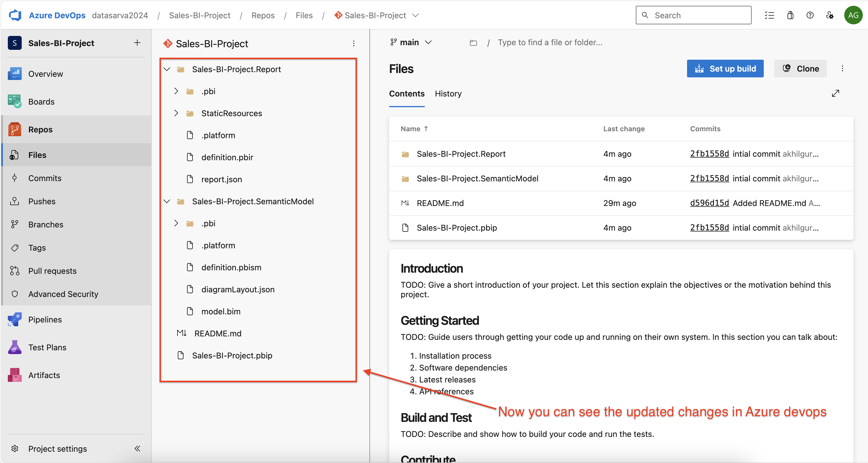Open Boards in the sidebar
Screen dimensions: 868x463
(x=76, y=101)
